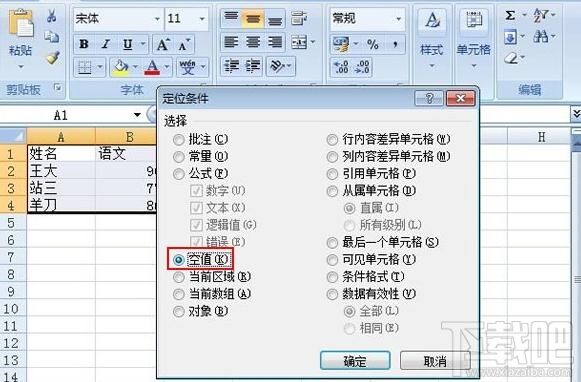Toggle Underline formatting
Screen dimensions: 581x382
click(128, 44)
